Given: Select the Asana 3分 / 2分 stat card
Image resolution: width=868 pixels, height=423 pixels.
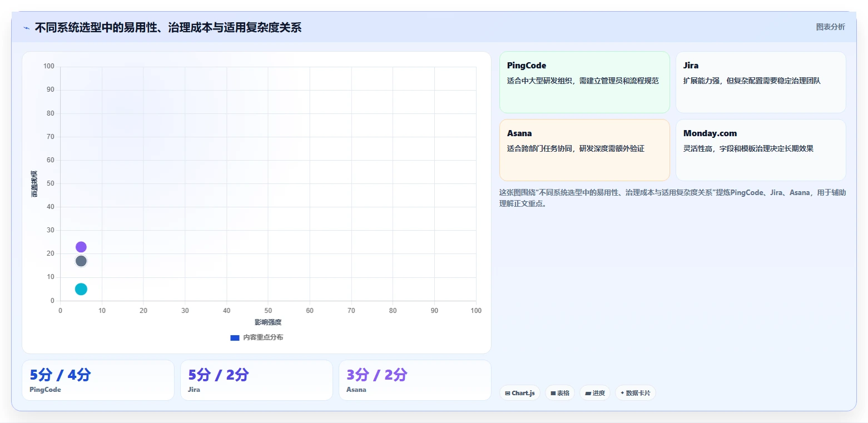Looking at the screenshot, I should [415, 380].
